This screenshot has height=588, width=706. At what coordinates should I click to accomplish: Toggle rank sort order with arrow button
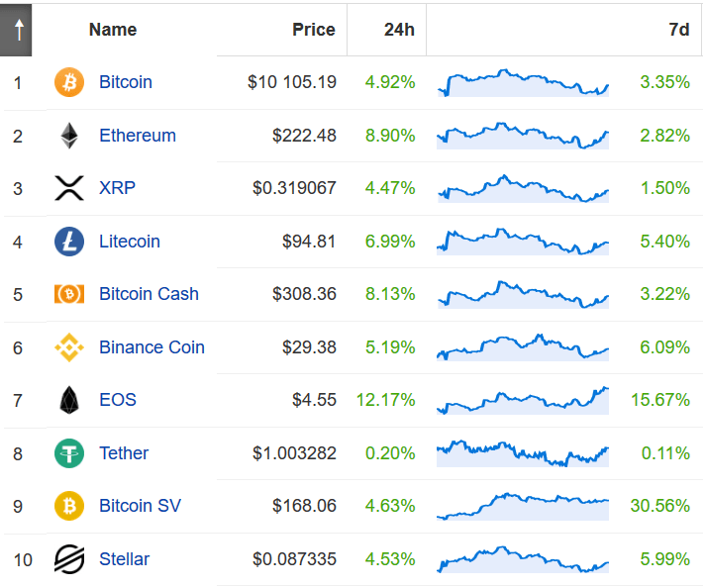coord(16,30)
